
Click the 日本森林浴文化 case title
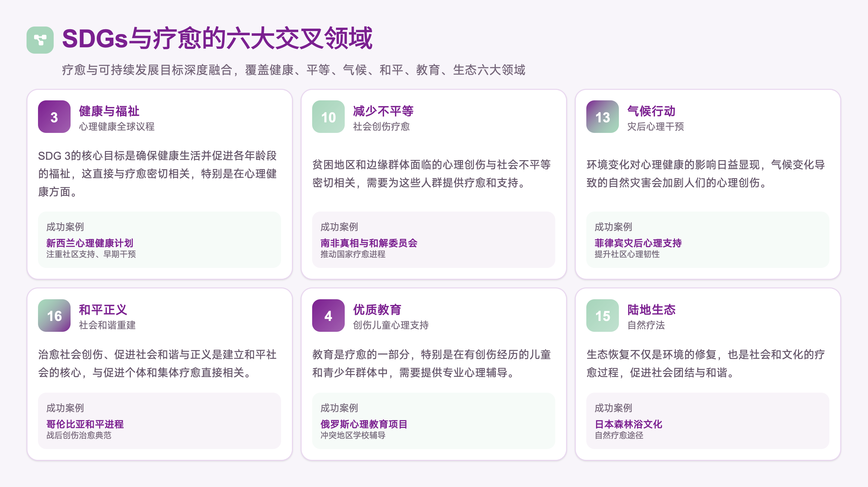tap(629, 424)
